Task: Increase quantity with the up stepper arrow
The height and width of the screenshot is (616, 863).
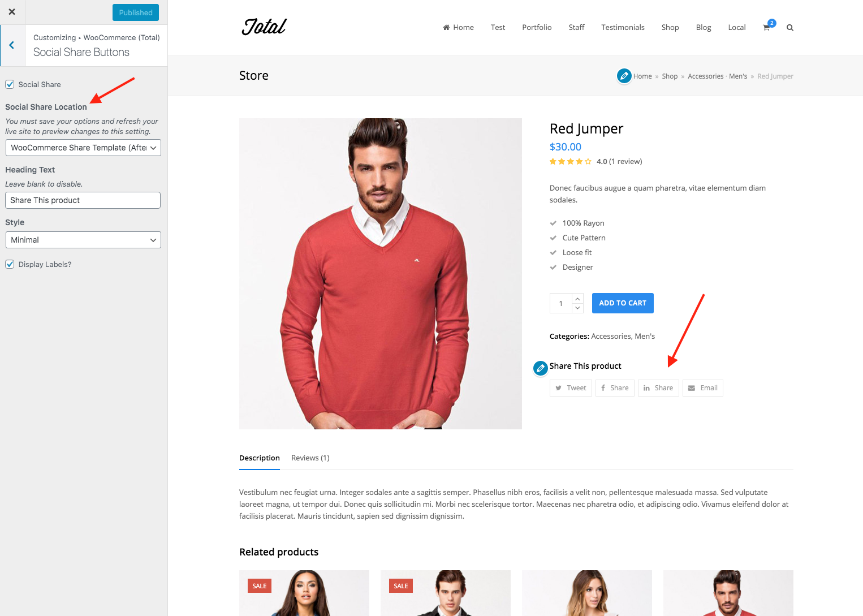Action: point(577,299)
